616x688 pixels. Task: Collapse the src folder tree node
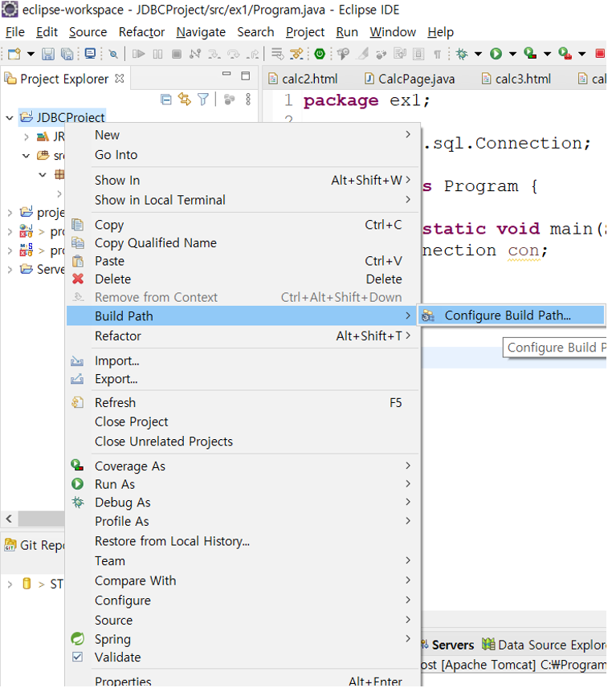(26, 156)
